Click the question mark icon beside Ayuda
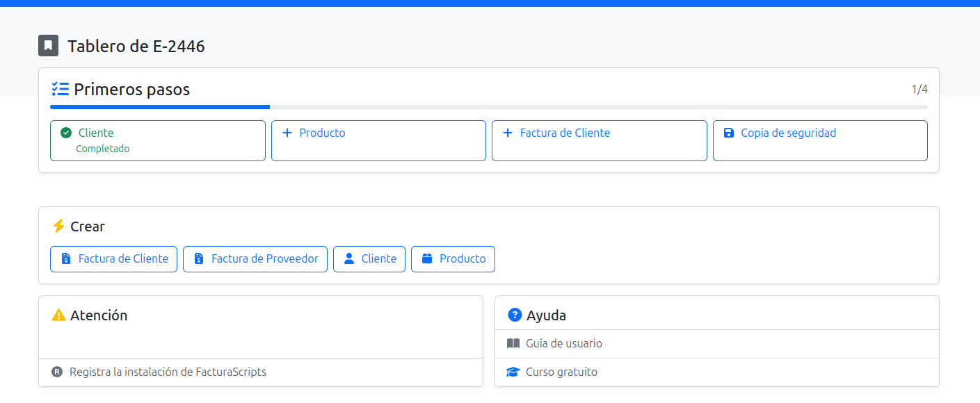The image size is (980, 403). pyautogui.click(x=515, y=315)
